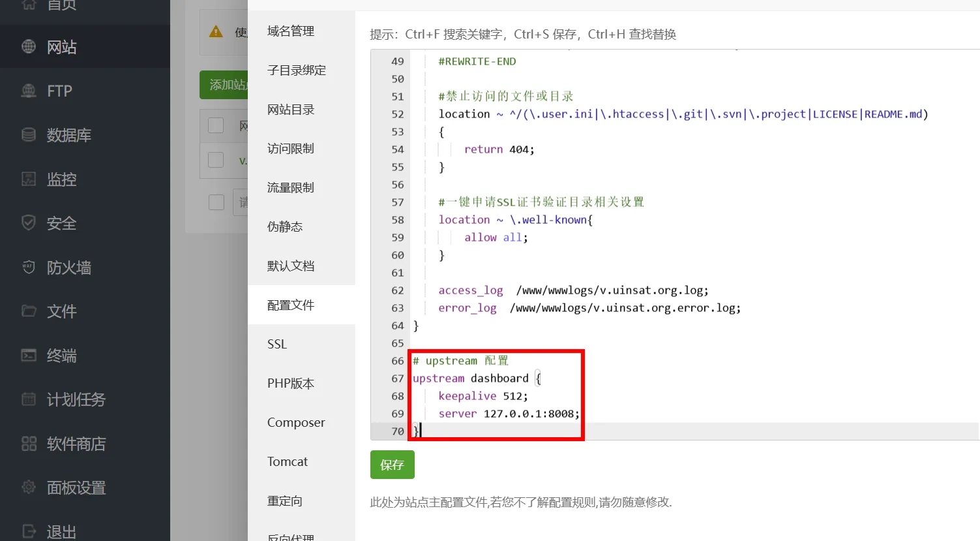
Task: Tick the select-all checkbox in table header
Action: (216, 125)
